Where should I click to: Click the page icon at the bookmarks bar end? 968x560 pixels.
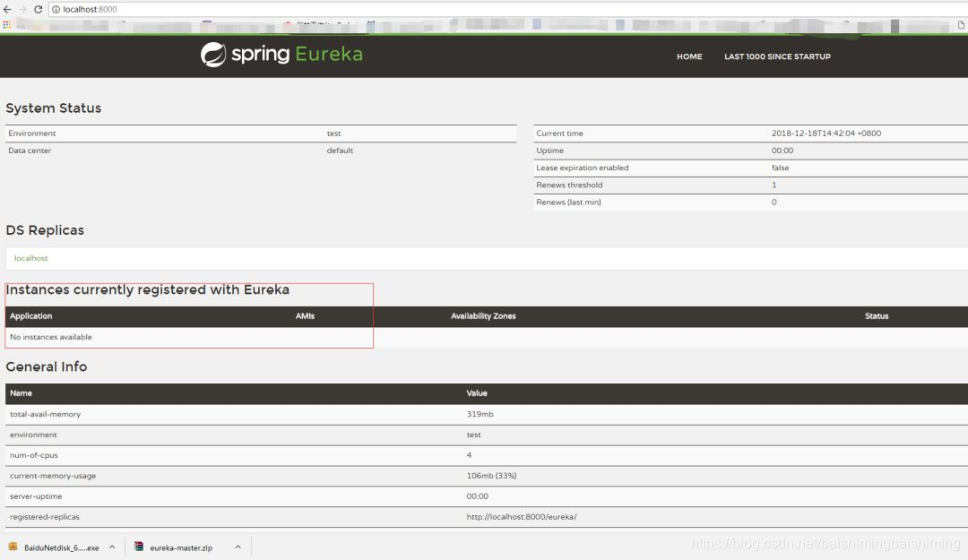click(961, 25)
